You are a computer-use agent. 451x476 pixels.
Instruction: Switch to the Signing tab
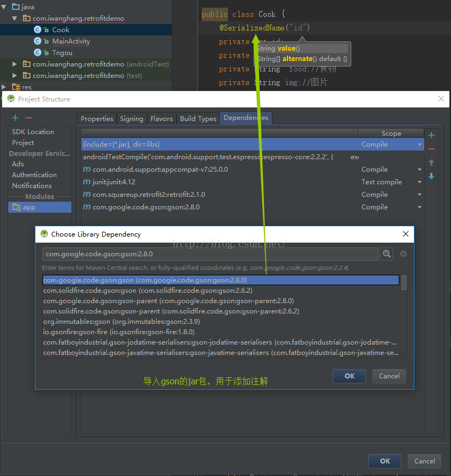(x=131, y=118)
